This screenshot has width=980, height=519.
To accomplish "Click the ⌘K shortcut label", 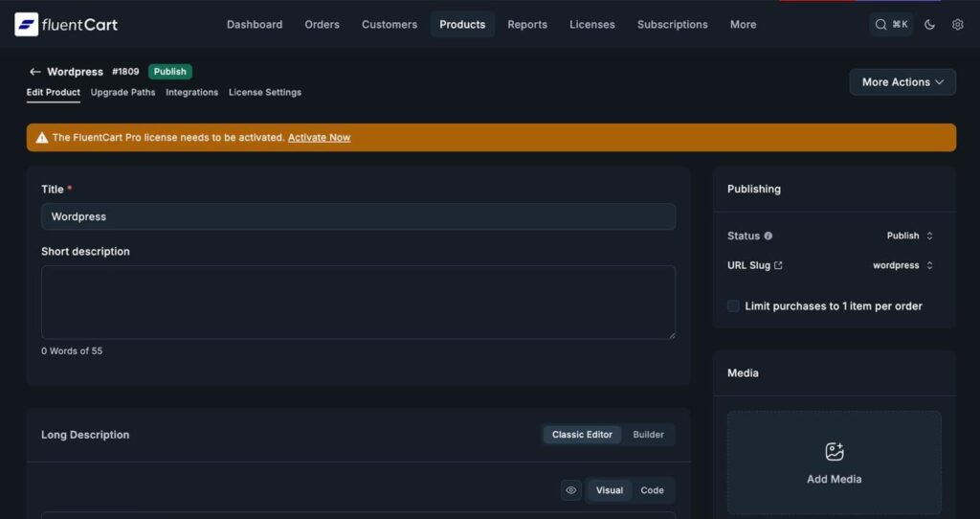I will 900,24.
